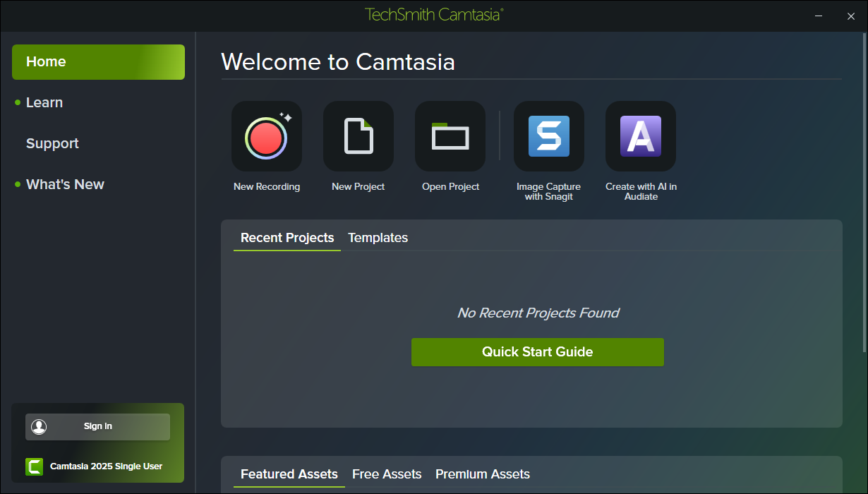868x494 pixels.
Task: Switch to the Recent Projects tab
Action: coord(287,238)
